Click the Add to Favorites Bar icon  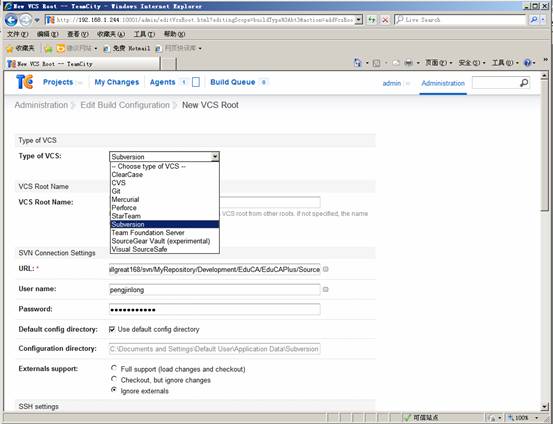48,49
